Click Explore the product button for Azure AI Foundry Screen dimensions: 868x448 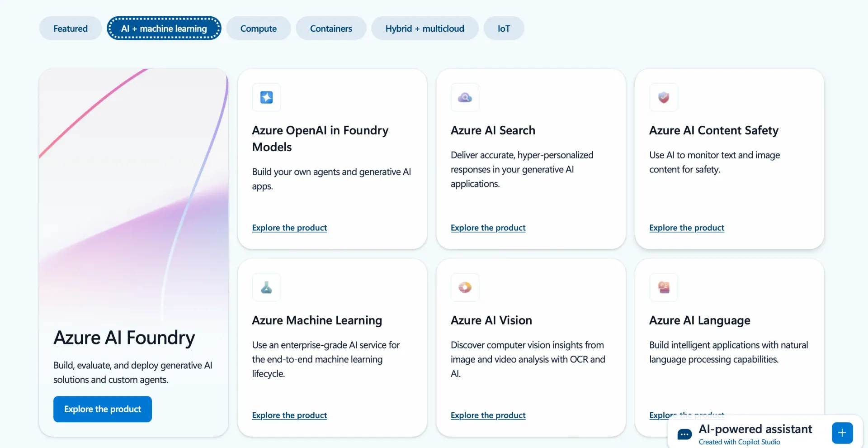pos(103,409)
